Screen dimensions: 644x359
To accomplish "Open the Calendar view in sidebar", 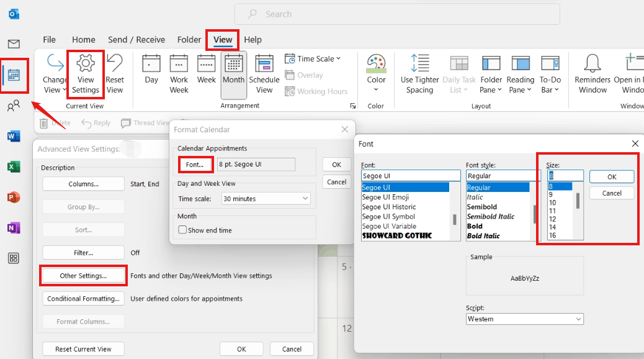I will point(14,76).
